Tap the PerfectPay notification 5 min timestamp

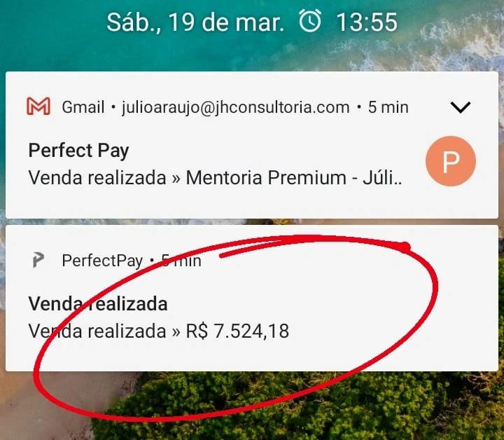181,261
